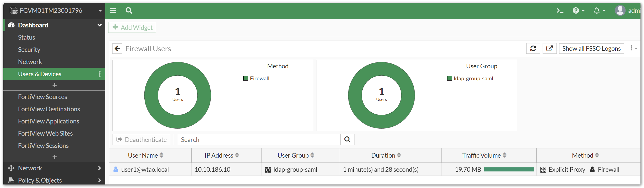Toggle Firewall legend entry in Method chart
Image resolution: width=644 pixels, height=188 pixels.
tap(256, 78)
